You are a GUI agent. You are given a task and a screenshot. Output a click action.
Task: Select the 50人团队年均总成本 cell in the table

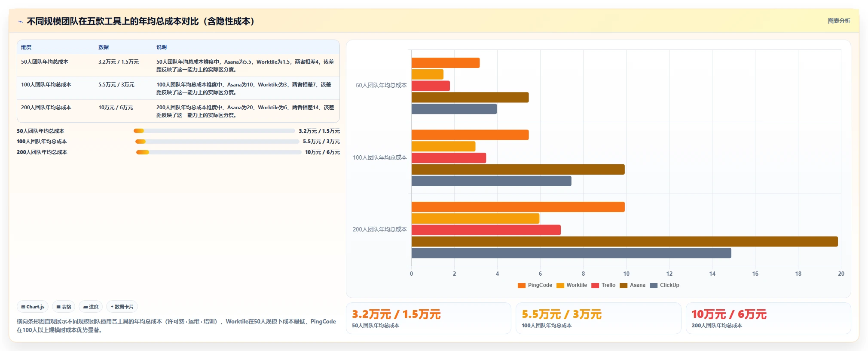(x=45, y=62)
